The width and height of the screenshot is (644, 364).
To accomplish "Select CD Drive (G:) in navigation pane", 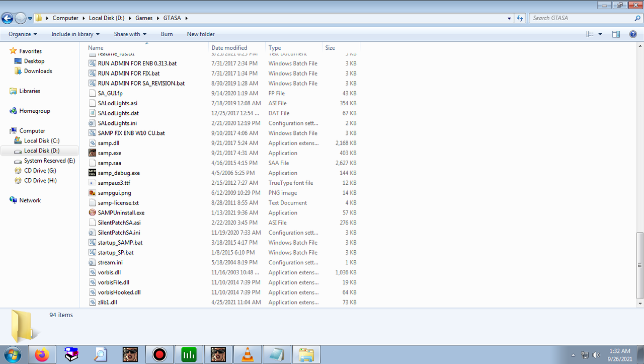I will point(40,171).
